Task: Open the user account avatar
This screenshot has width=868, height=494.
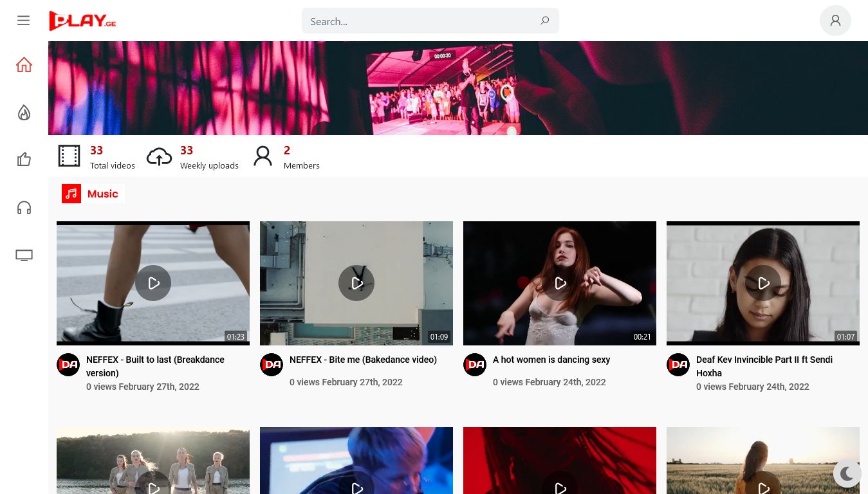Action: pos(835,21)
